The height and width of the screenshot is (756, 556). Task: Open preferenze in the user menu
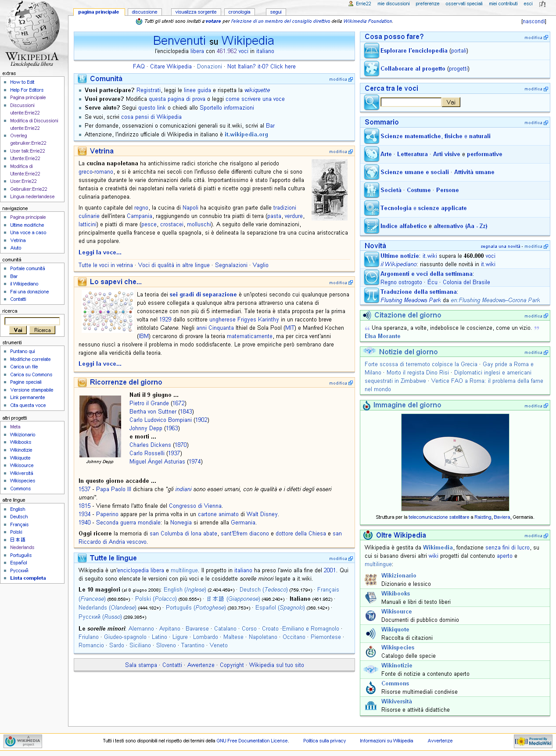pos(427,4)
